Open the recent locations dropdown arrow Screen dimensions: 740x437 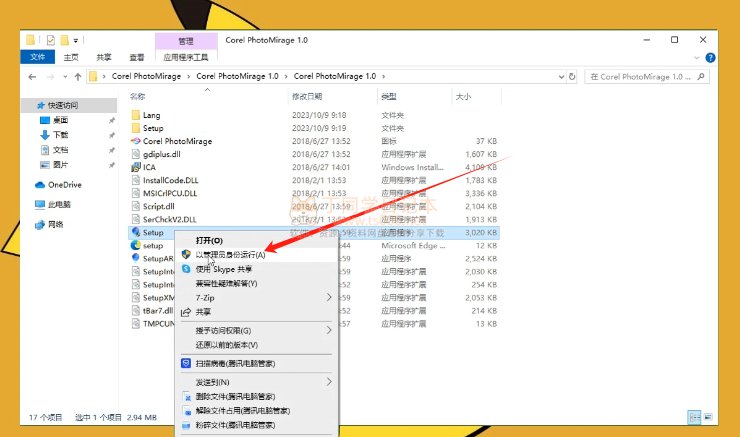[65, 76]
